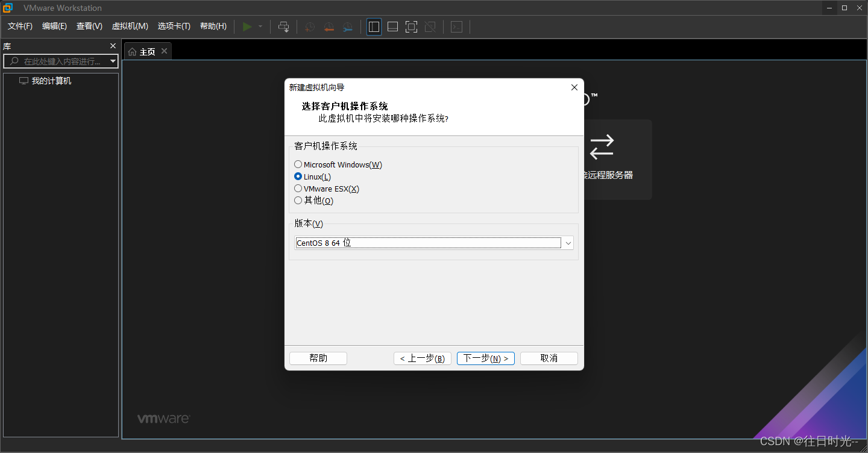This screenshot has height=453, width=868.
Task: Open the 虚拟机(M) menu
Action: coord(130,27)
